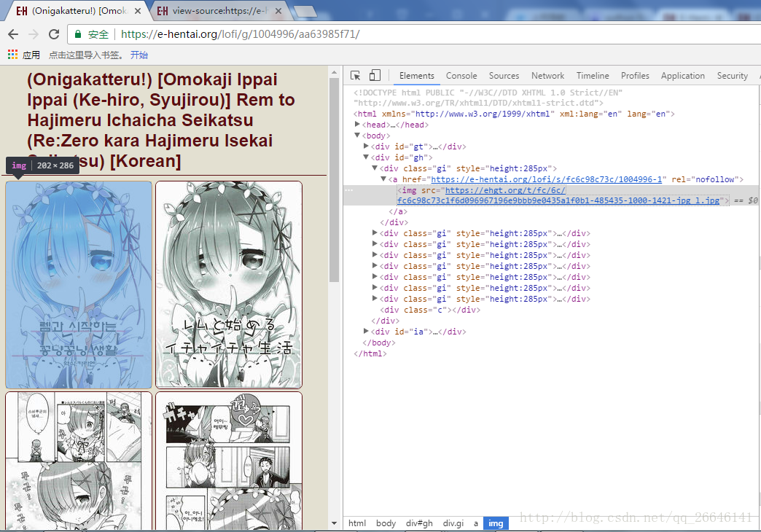This screenshot has width=761, height=532.
Task: Activate the inspect element picker icon
Action: click(x=355, y=75)
